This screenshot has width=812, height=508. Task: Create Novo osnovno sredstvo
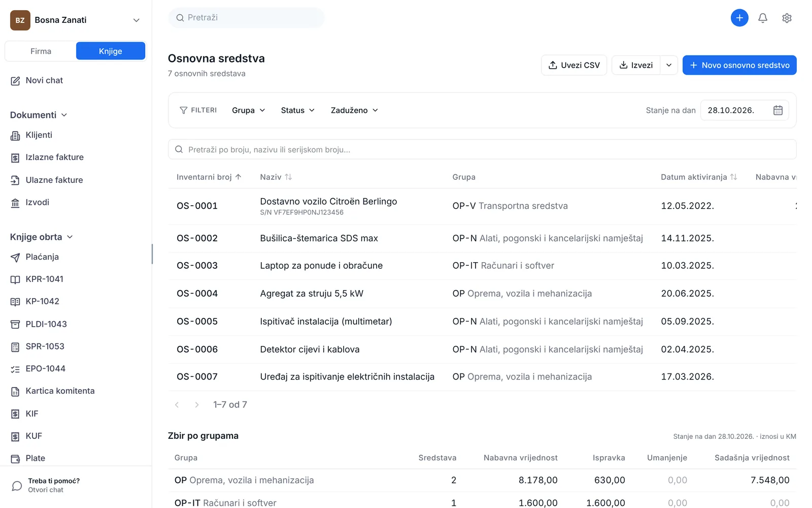pos(739,65)
